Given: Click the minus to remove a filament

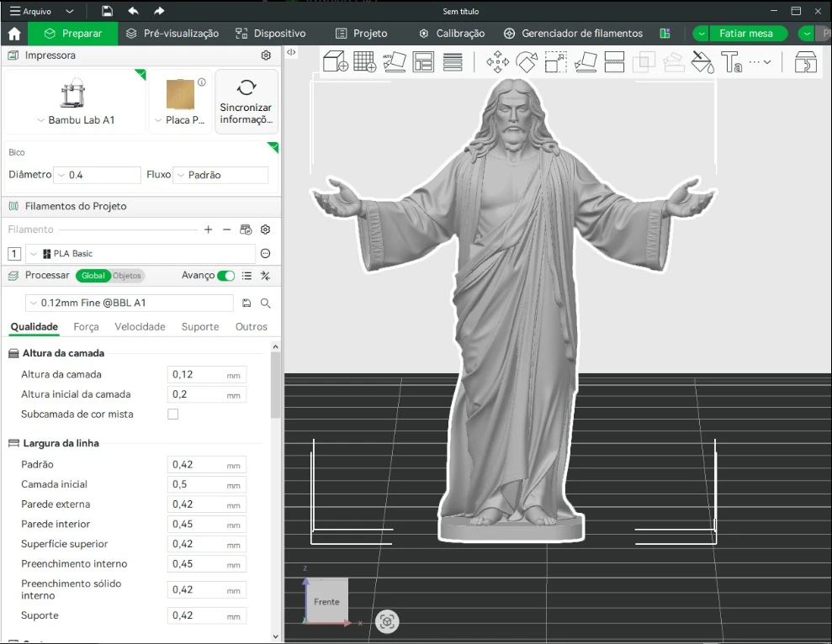Looking at the screenshot, I should point(226,230).
